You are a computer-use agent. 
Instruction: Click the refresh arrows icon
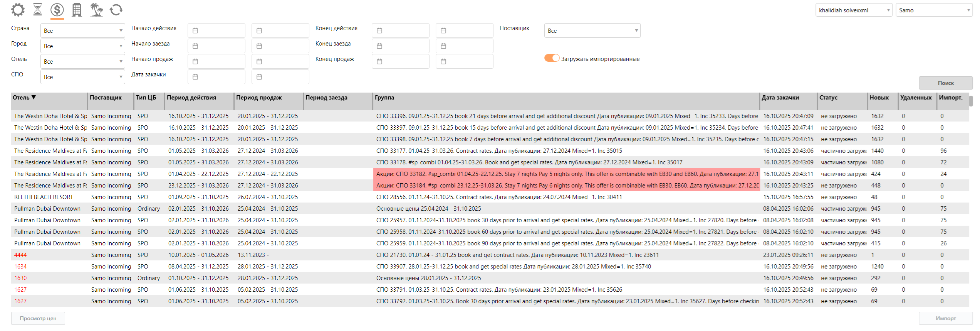[116, 10]
